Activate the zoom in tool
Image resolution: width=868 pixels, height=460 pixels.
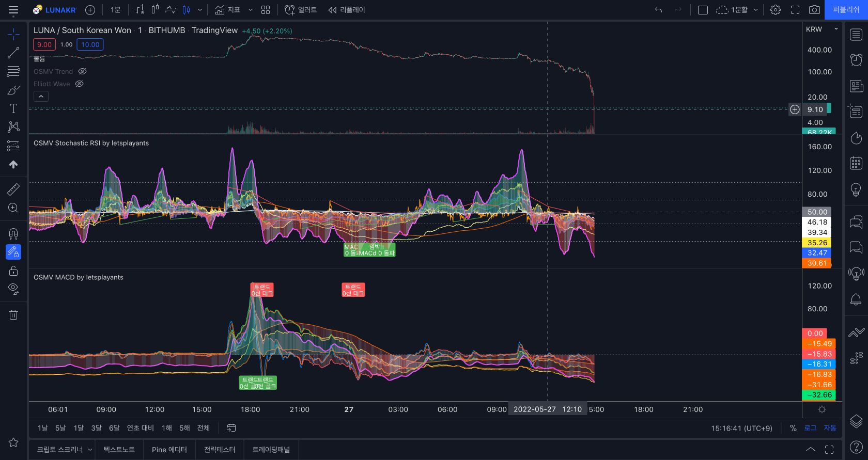coord(13,208)
